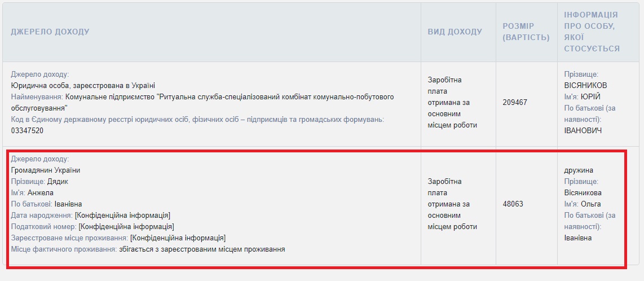Click the ДЖЕРЕЛО ДОХОДУ column header
644x281 pixels.
(50, 32)
